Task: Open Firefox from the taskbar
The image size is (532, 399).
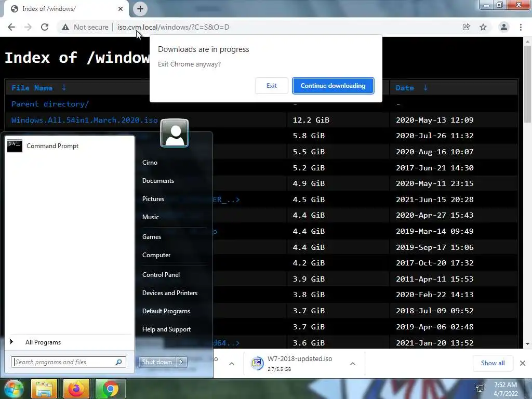Action: 76,389
